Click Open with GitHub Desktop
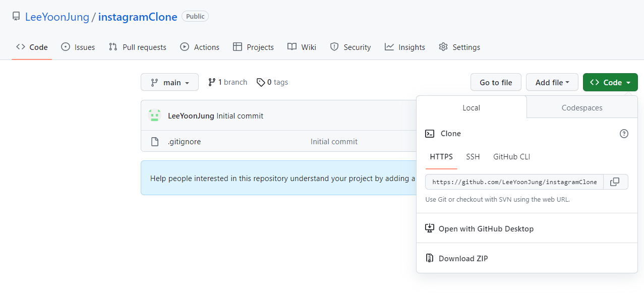 [x=486, y=228]
